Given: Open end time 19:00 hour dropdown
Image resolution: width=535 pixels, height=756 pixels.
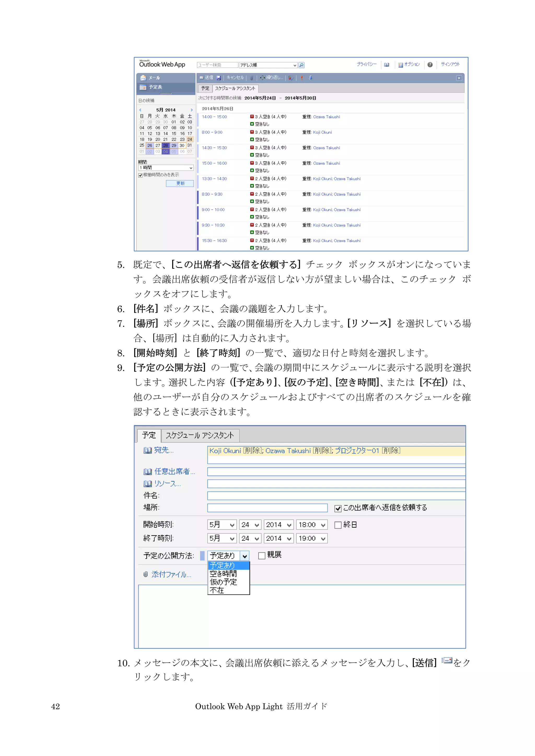Looking at the screenshot, I should 312,538.
